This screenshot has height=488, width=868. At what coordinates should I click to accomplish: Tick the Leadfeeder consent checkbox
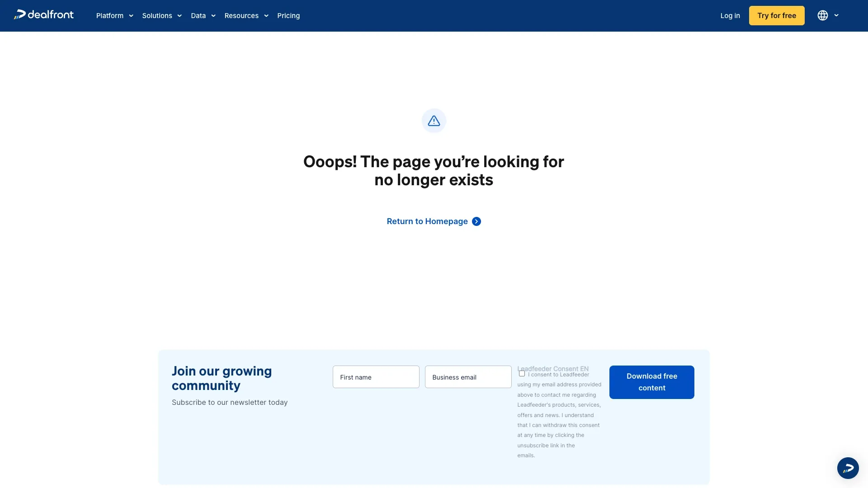(522, 374)
